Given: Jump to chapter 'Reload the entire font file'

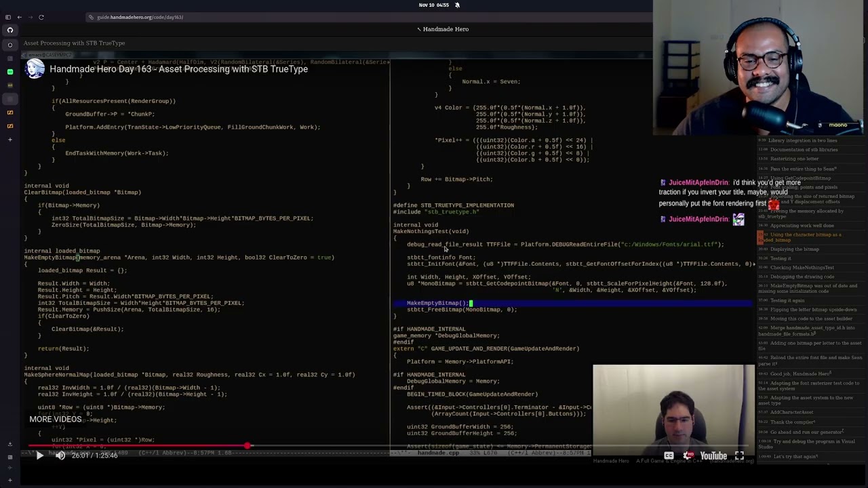Looking at the screenshot, I should click(810, 360).
